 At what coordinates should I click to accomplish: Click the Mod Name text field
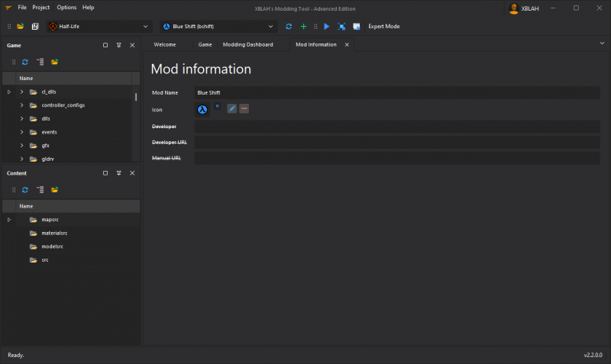click(397, 92)
